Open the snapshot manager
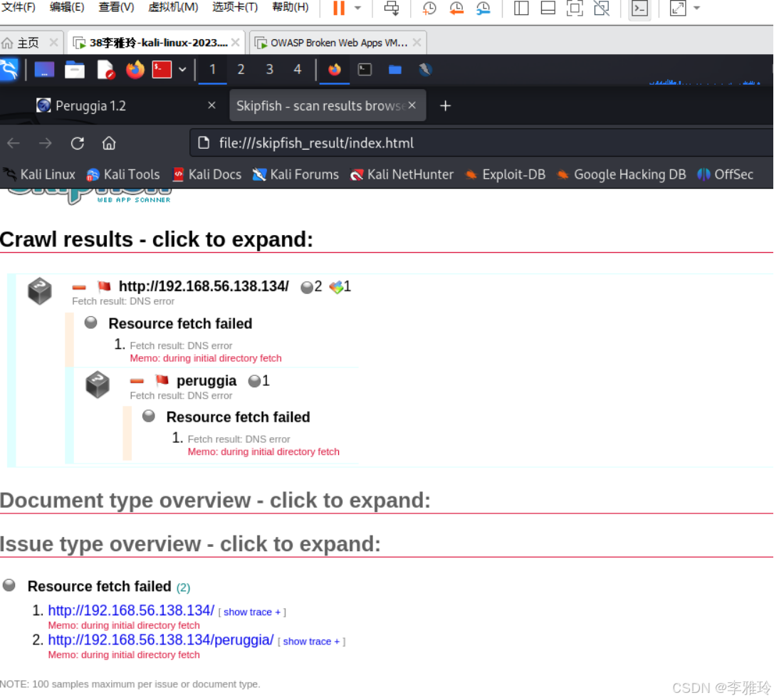The width and height of the screenshot is (774, 700). [483, 8]
